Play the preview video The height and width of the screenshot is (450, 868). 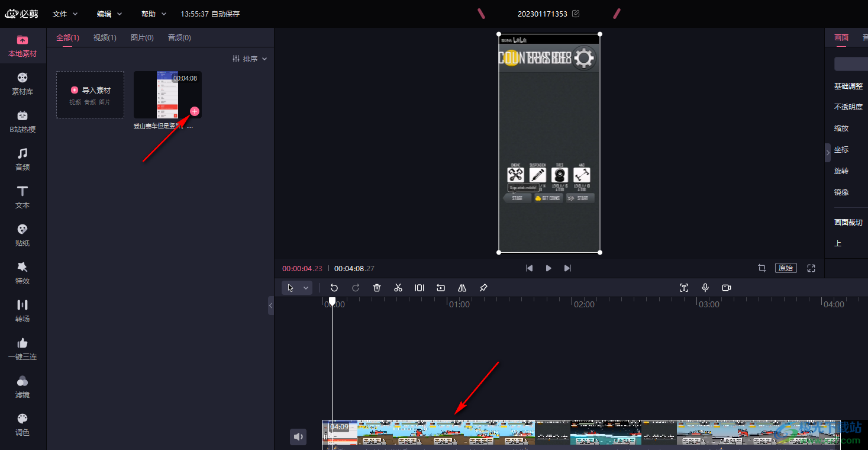(548, 268)
